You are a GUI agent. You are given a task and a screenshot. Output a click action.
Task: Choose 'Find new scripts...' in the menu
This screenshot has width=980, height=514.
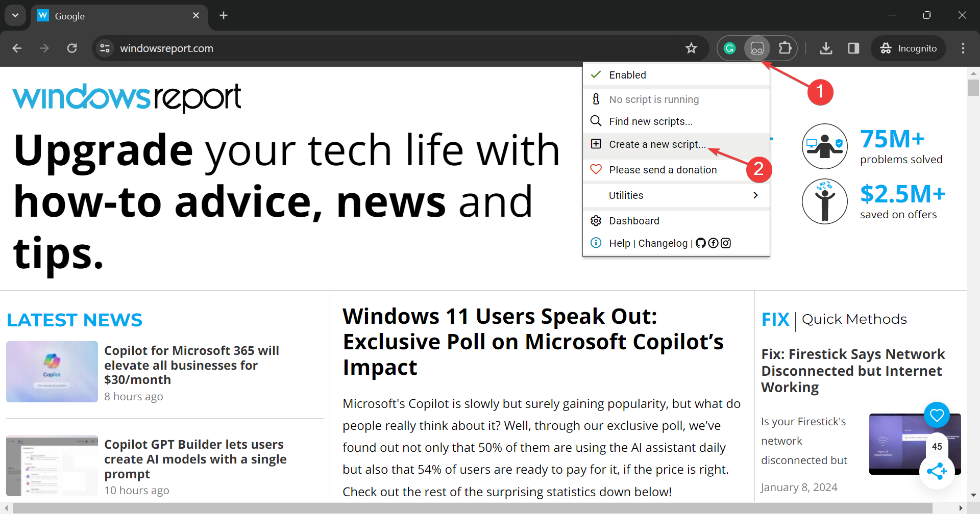pos(676,121)
